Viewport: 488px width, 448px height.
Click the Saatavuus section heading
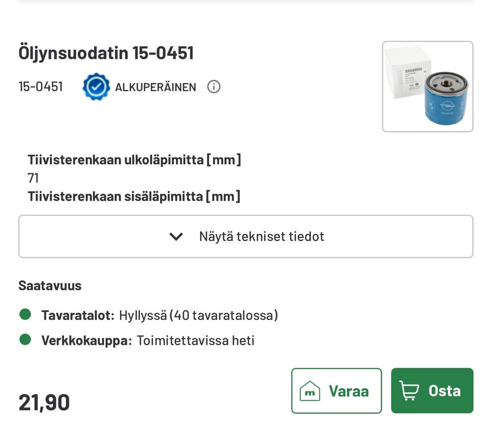(x=50, y=285)
